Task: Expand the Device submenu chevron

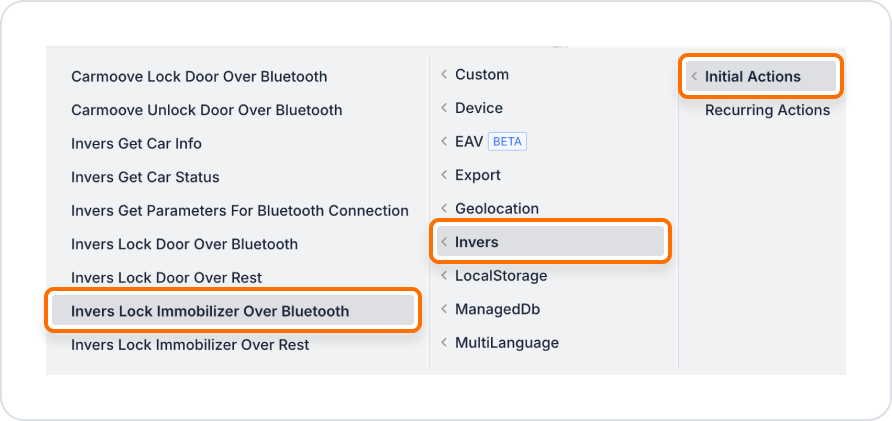Action: pos(444,108)
